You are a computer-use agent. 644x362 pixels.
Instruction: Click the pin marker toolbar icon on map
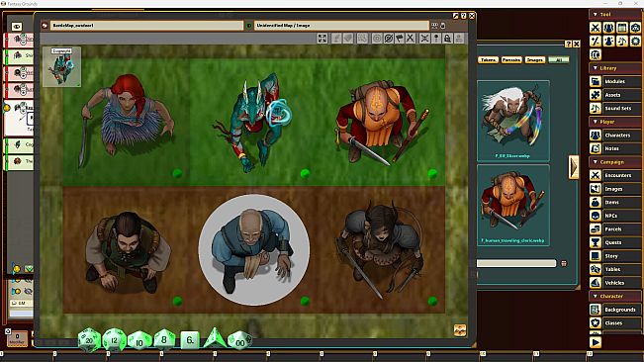[436, 39]
